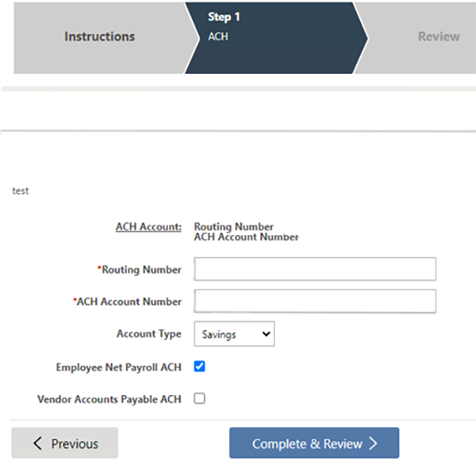Click the Vendor Accounts Payable ACH label
The image size is (476, 469).
109,399
